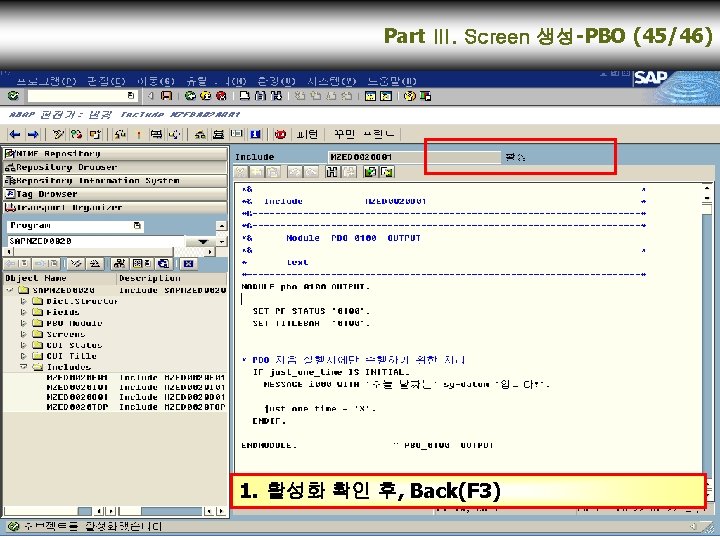Expand the Dict. Structures folder
720x540 pixels.
(x=23, y=301)
